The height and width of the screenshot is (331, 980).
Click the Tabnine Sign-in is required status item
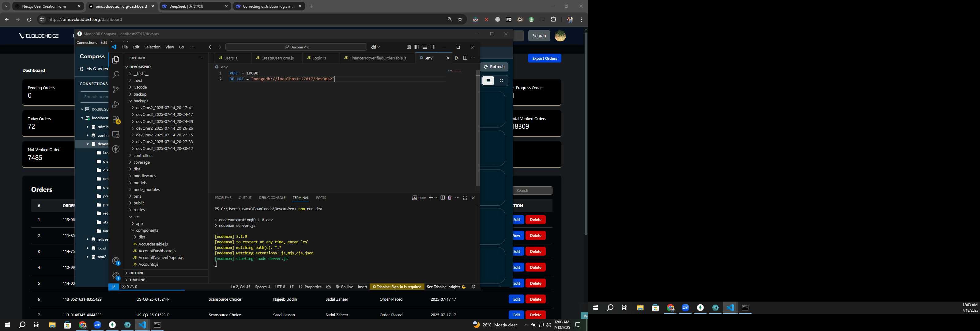pyautogui.click(x=397, y=287)
